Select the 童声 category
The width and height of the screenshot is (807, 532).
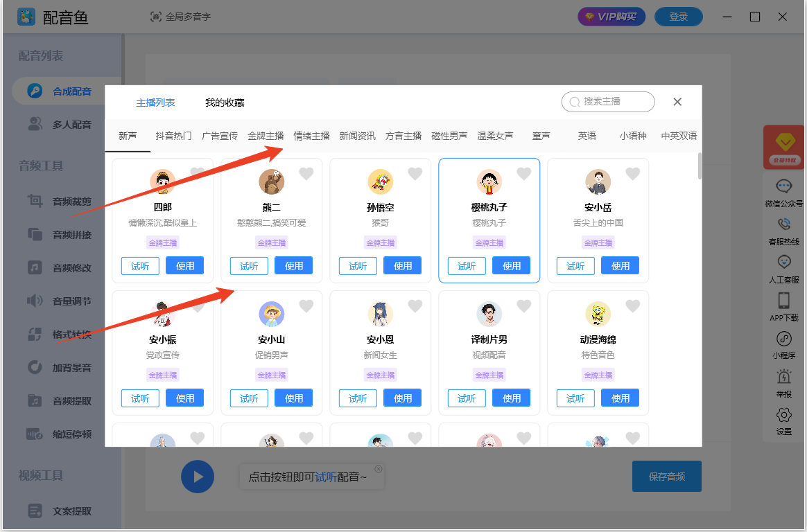541,136
